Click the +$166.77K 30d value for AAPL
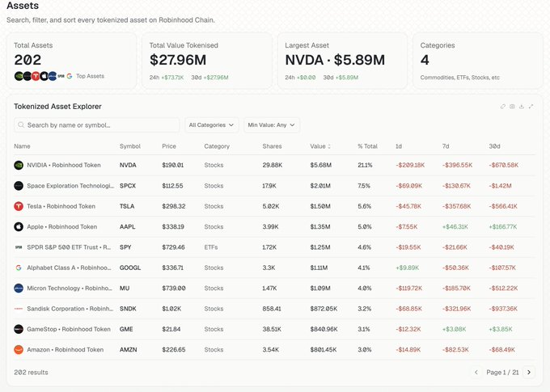This screenshot has height=392, width=550. tap(502, 227)
